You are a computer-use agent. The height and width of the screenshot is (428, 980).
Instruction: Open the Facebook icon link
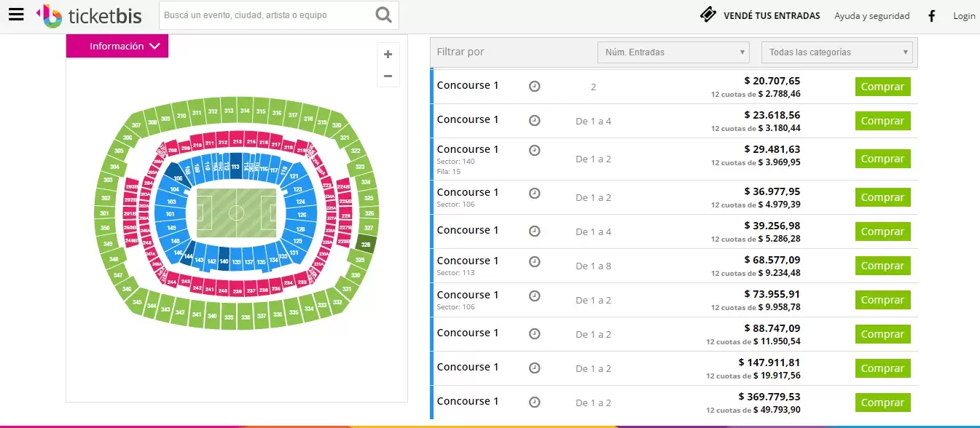(x=931, y=16)
